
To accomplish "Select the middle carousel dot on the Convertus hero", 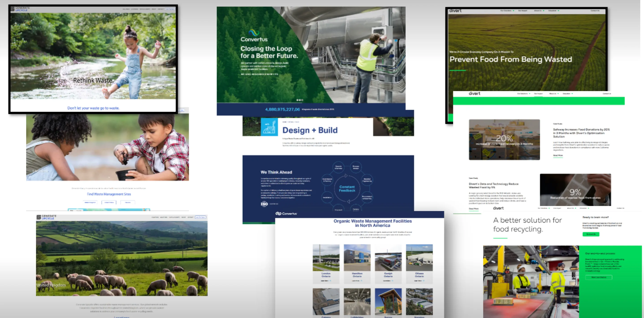I will click(300, 100).
